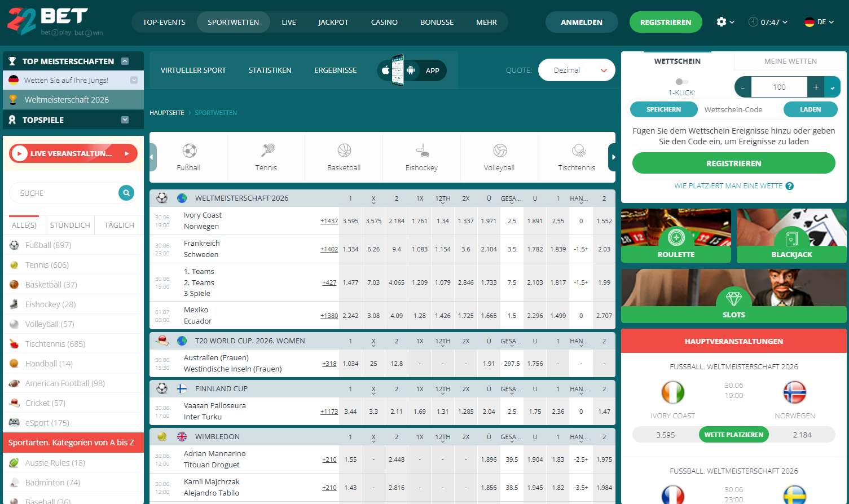Click the Cricket icon in sports list
This screenshot has height=504, width=849.
tap(14, 403)
